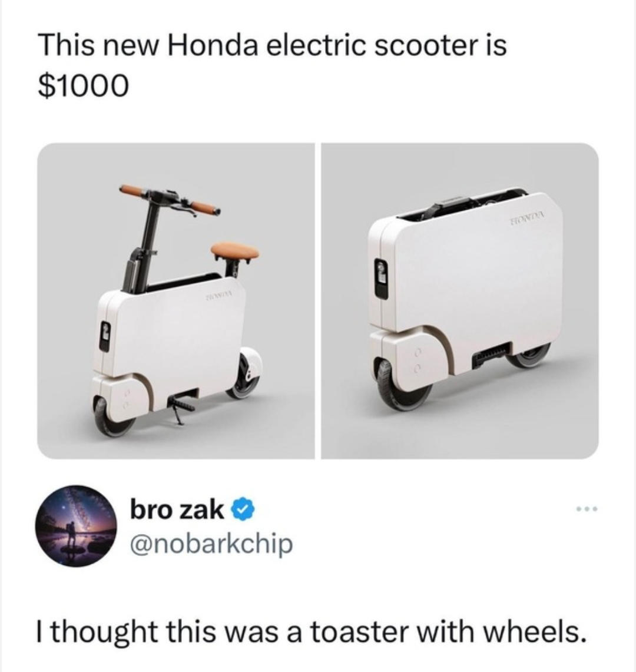Open the three-dot more options menu
This screenshot has width=636, height=672.
click(587, 509)
